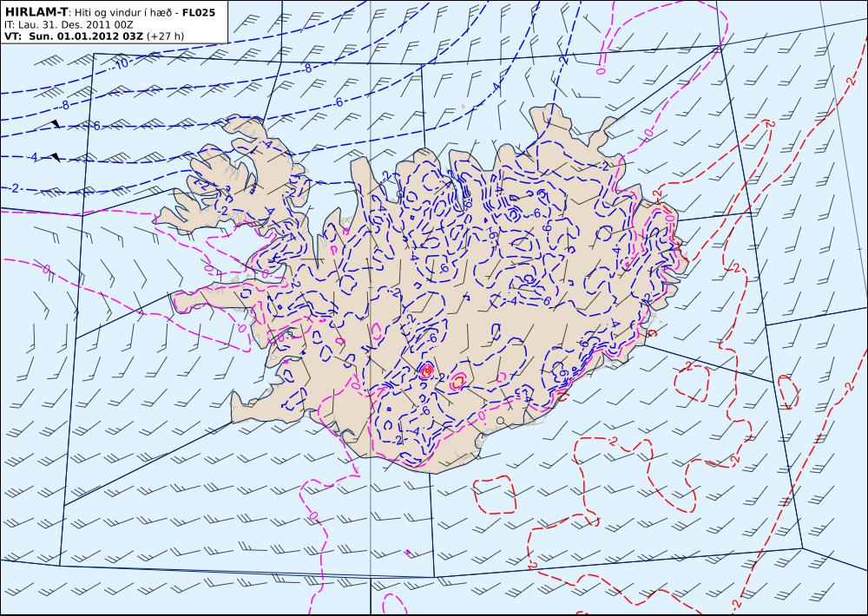Click the 'IT: Lau. 31. Des. 2011 00Z' line
This screenshot has width=868, height=616.
[x=69, y=25]
